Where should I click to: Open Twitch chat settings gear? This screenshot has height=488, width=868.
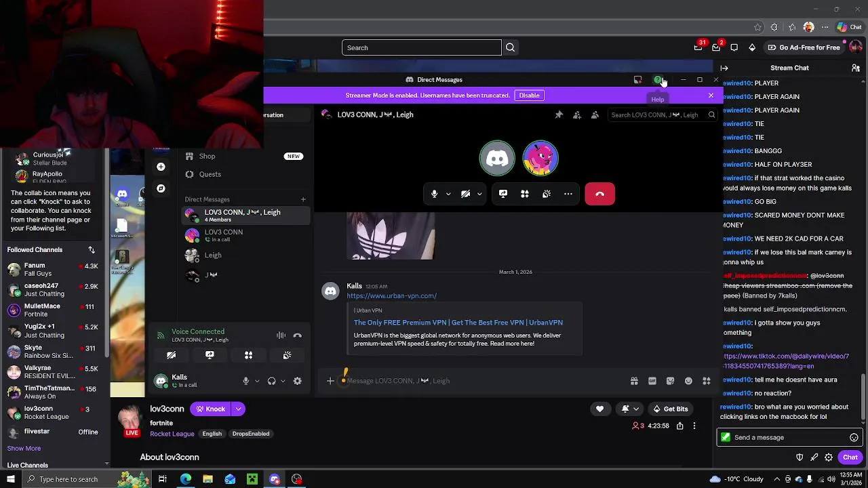(829, 457)
